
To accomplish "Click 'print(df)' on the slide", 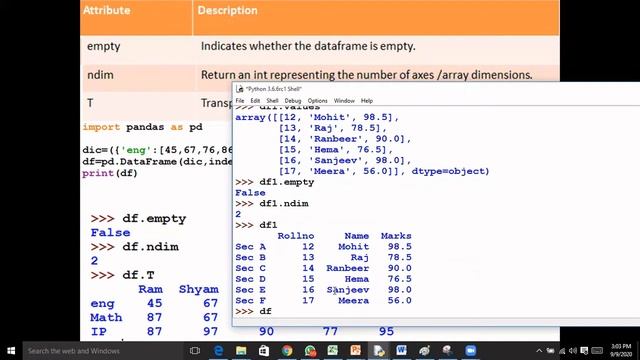I will [x=110, y=173].
